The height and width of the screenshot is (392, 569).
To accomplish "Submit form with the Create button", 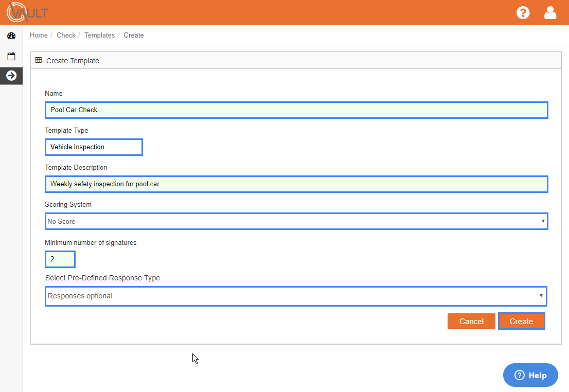I will tap(522, 321).
